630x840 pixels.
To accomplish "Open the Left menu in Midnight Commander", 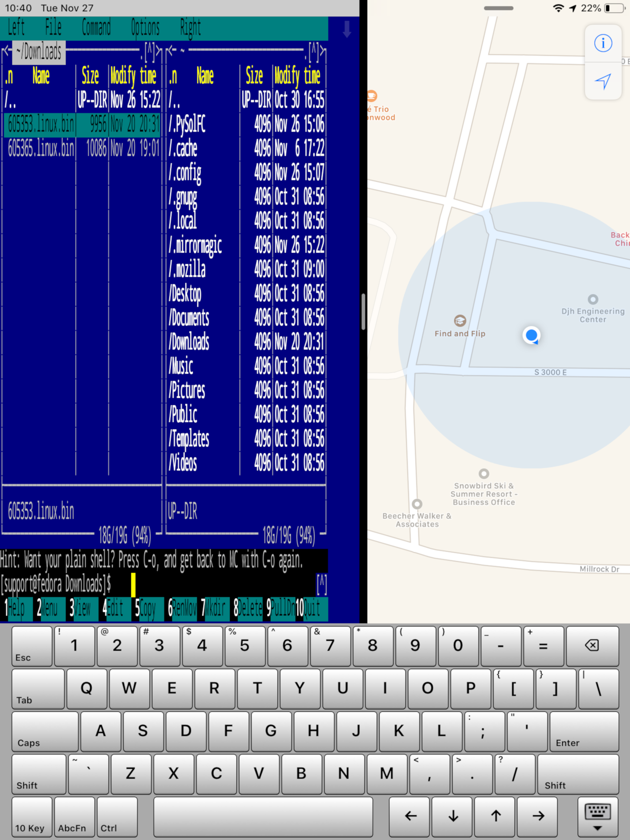I will (x=16, y=27).
